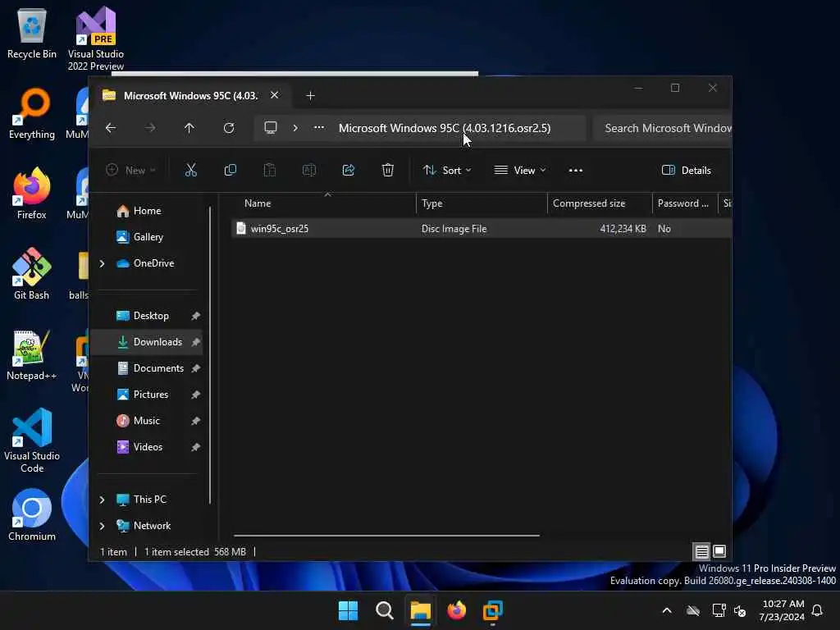Open Everything search desktop shortcut

click(32, 113)
